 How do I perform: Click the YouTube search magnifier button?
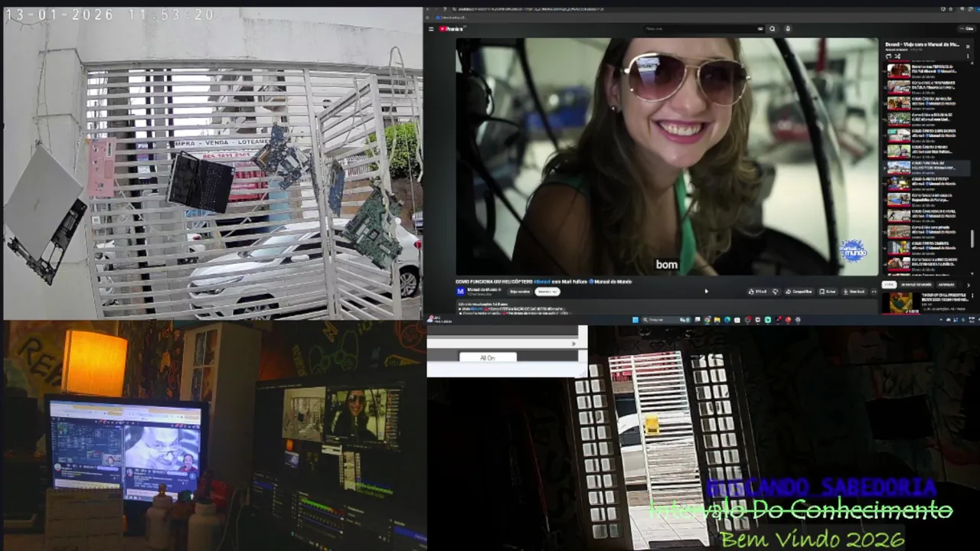coord(772,29)
